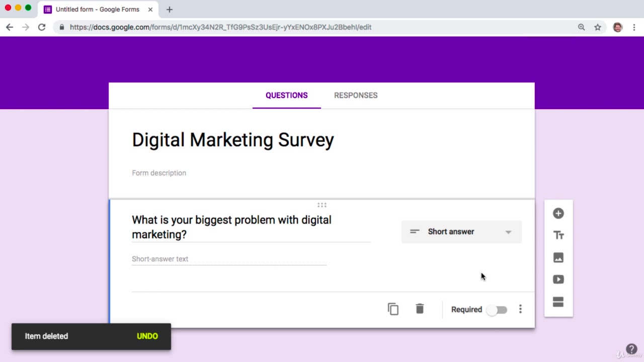The width and height of the screenshot is (644, 362).
Task: Click the Add question plus icon
Action: click(558, 214)
